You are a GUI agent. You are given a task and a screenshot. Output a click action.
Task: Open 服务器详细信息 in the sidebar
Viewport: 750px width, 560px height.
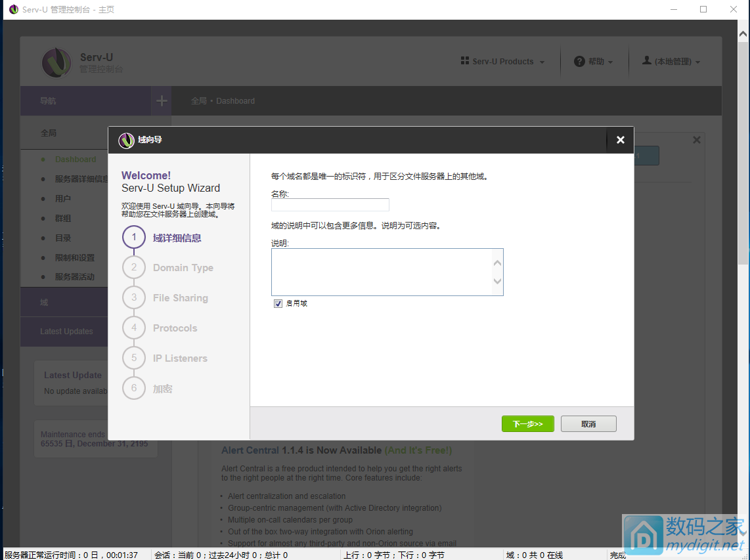click(81, 179)
